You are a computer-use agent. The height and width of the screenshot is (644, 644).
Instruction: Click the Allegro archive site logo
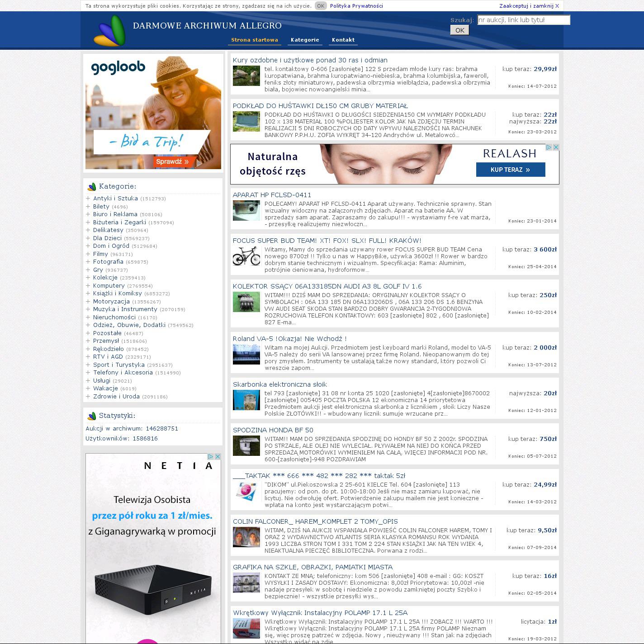click(109, 31)
